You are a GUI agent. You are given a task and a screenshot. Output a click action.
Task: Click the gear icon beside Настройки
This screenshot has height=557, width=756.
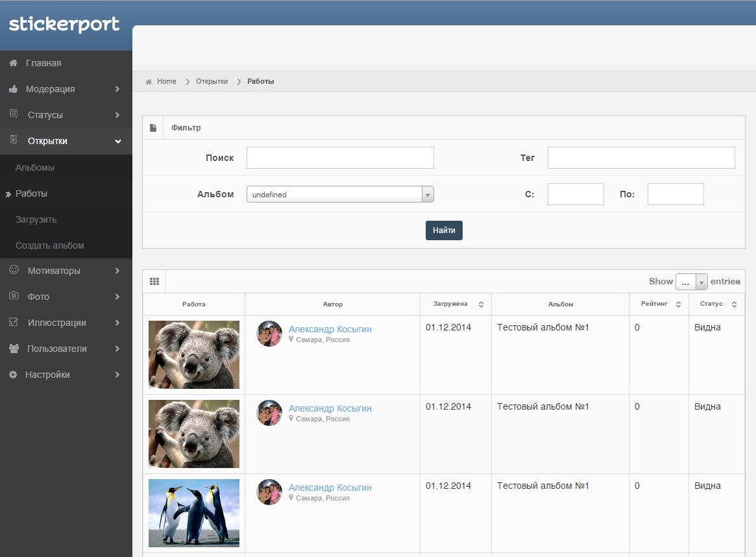[x=13, y=375]
